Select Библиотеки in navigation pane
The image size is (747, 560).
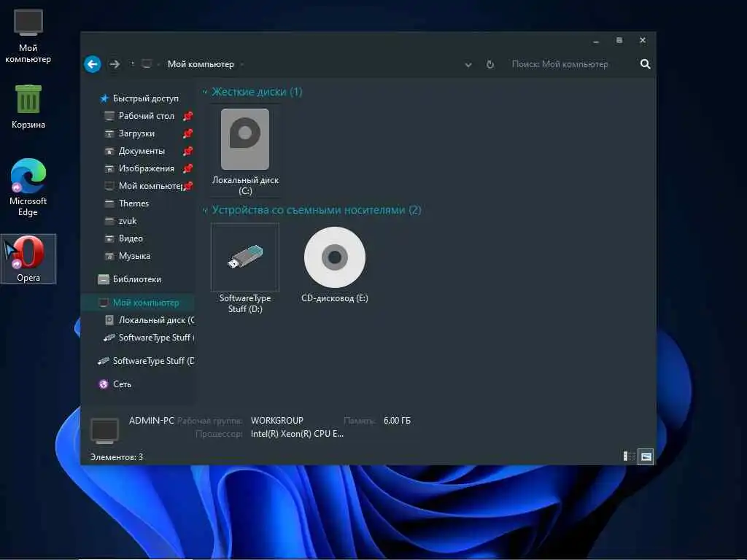(130, 279)
